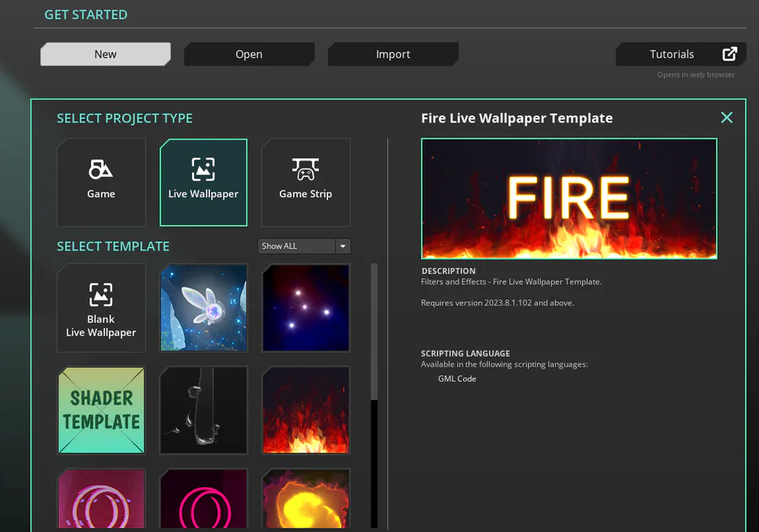The width and height of the screenshot is (759, 532).
Task: Pick the yellow fireball template thumbnail
Action: coord(305,498)
